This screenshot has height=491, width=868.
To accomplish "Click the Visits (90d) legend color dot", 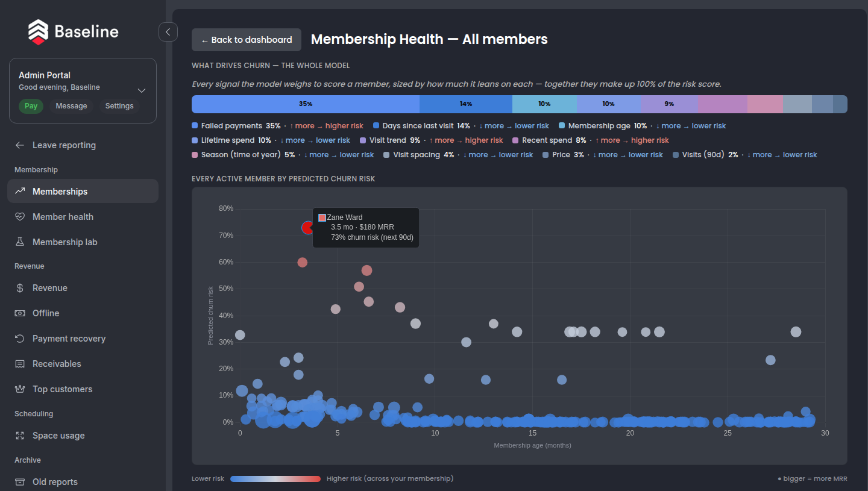I will pos(676,155).
